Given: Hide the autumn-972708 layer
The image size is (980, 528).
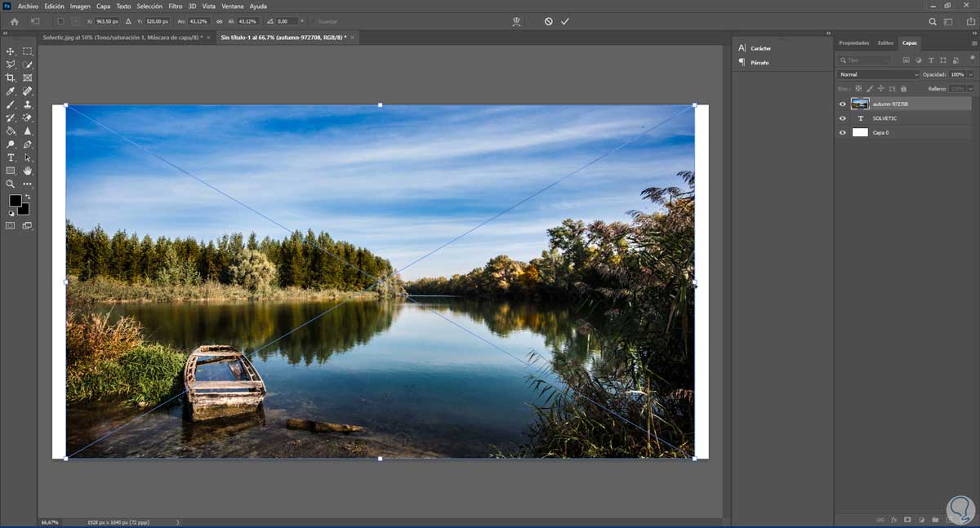Looking at the screenshot, I should pyautogui.click(x=843, y=104).
